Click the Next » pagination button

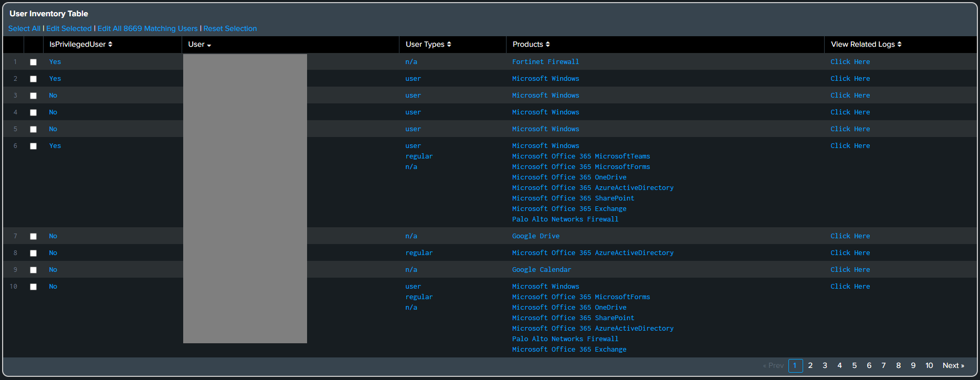pyautogui.click(x=953, y=366)
